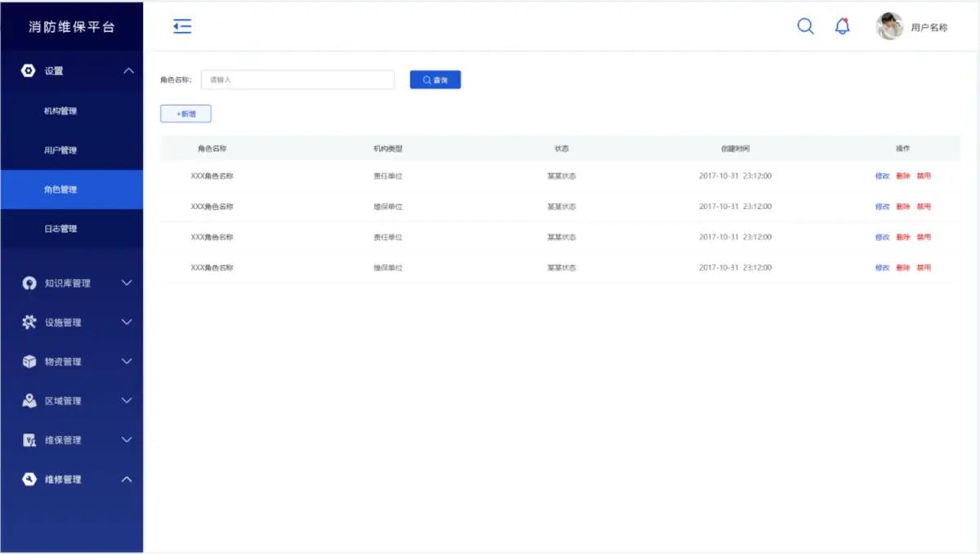Image resolution: width=980 pixels, height=554 pixels.
Task: Click the 维保管理 menu label
Action: [63, 440]
